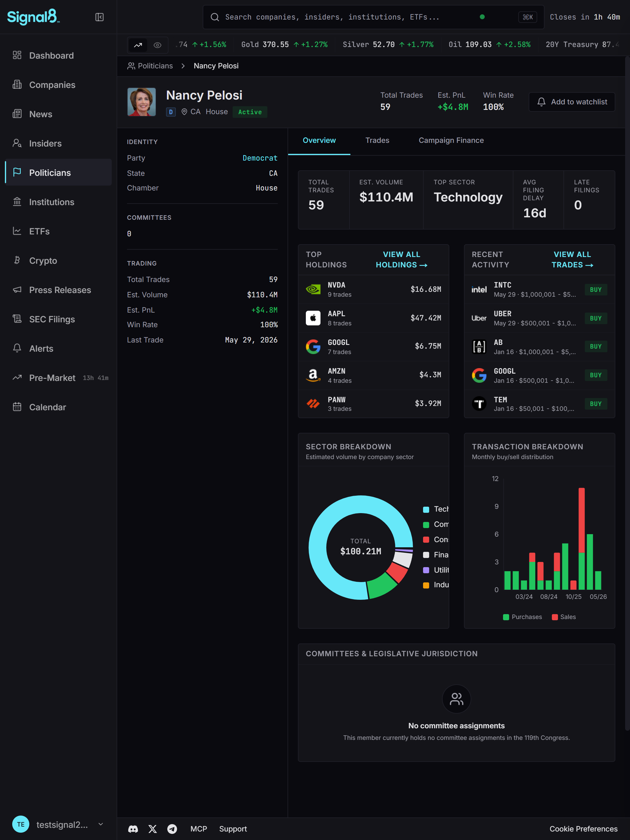
Task: Open NVDA holding row
Action: point(373,289)
